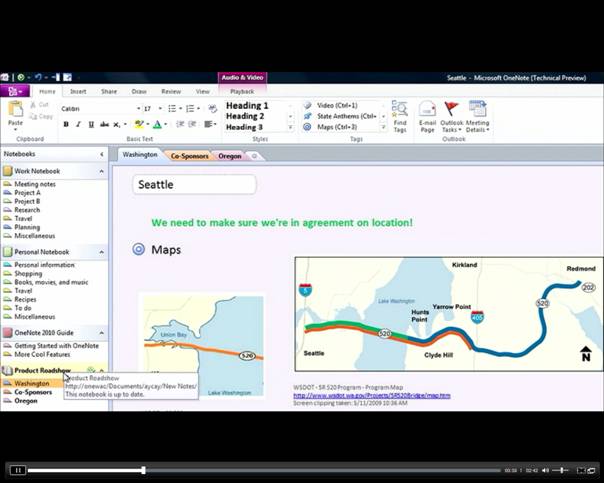Open the Recipes section
604x483 pixels.
pos(25,299)
